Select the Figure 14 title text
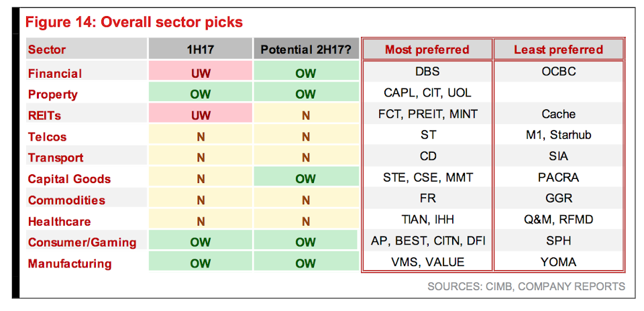This screenshot has height=311, width=644. (x=134, y=22)
